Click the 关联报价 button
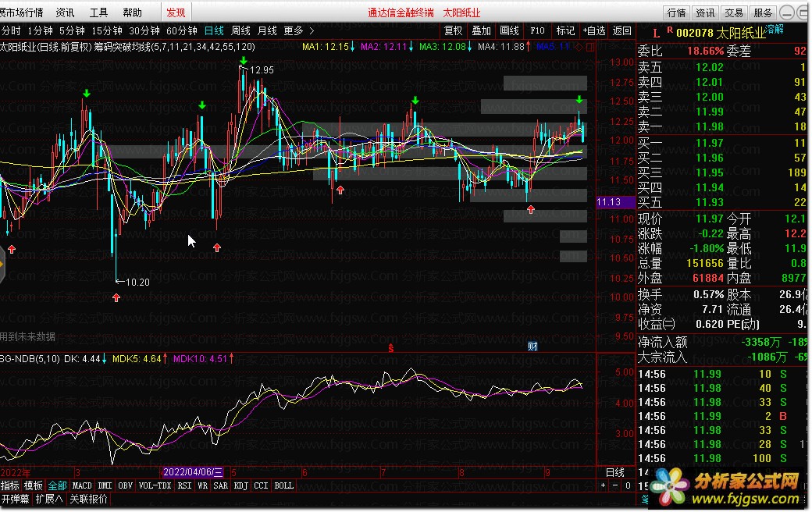 (88, 499)
